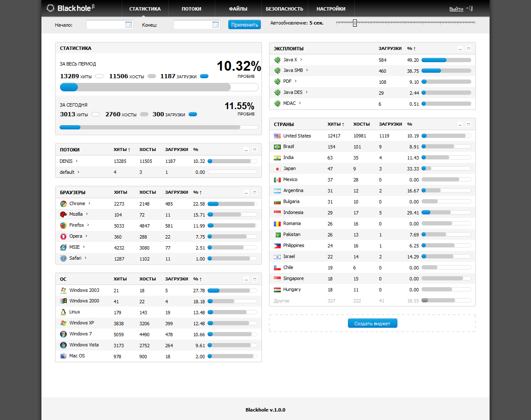This screenshot has width=531, height=420.
Task: Expand the DENIS stream row
Action: (77, 161)
